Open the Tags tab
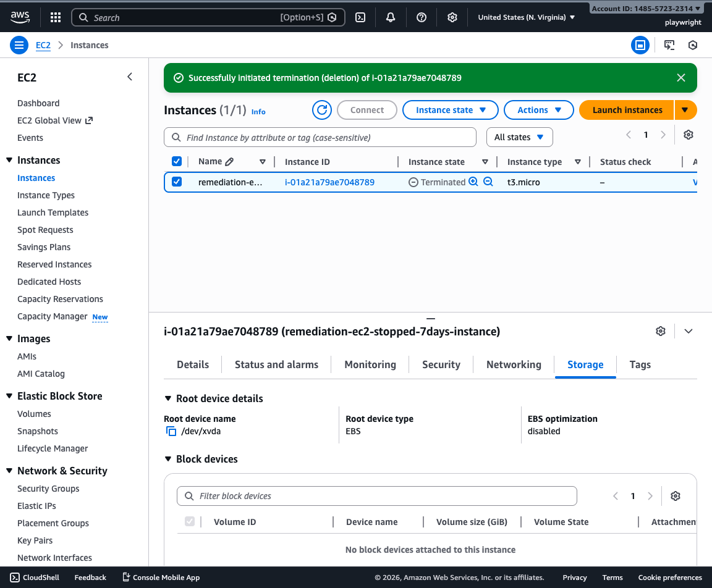 pyautogui.click(x=640, y=364)
